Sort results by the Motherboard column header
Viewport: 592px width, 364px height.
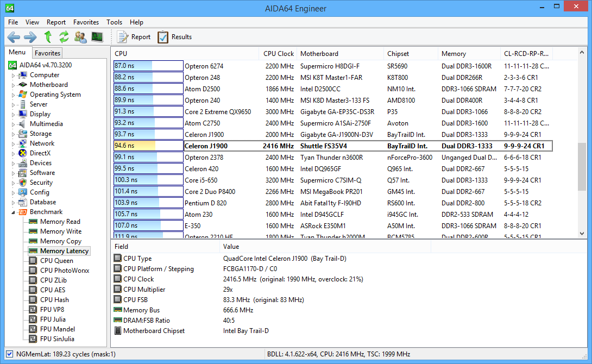340,54
